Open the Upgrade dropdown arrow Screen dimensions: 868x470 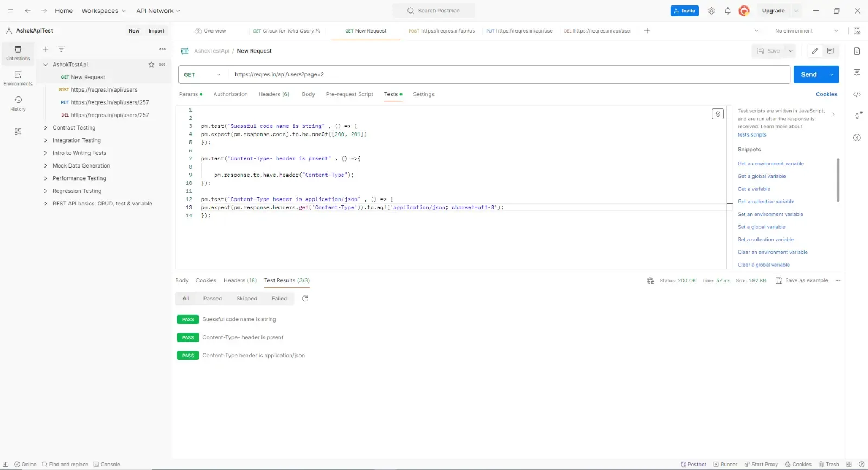click(796, 11)
